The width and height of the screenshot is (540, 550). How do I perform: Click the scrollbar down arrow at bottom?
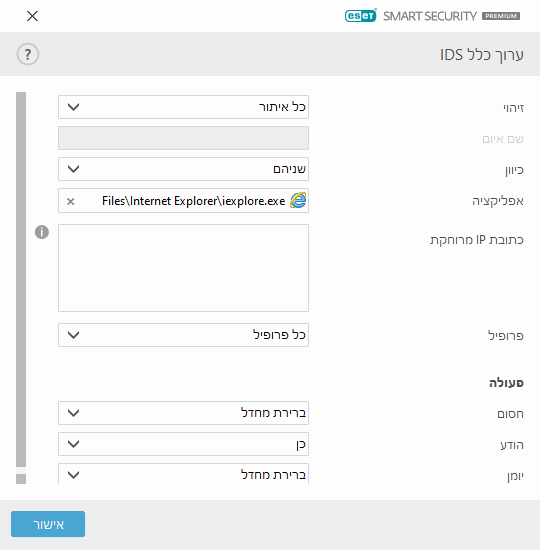point(21,479)
